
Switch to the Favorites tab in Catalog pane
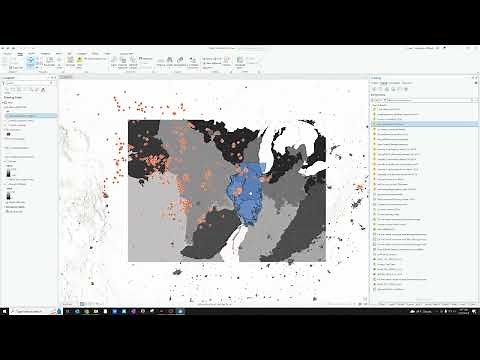[407, 83]
